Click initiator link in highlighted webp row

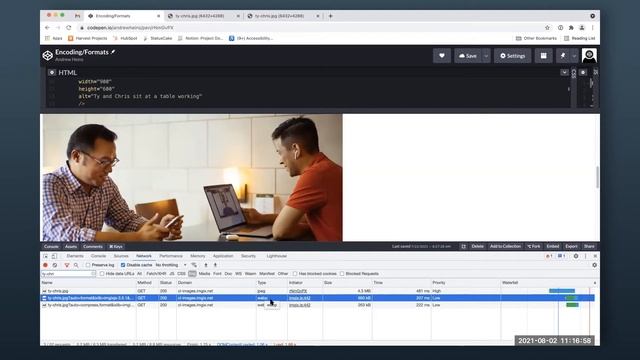(x=300, y=298)
